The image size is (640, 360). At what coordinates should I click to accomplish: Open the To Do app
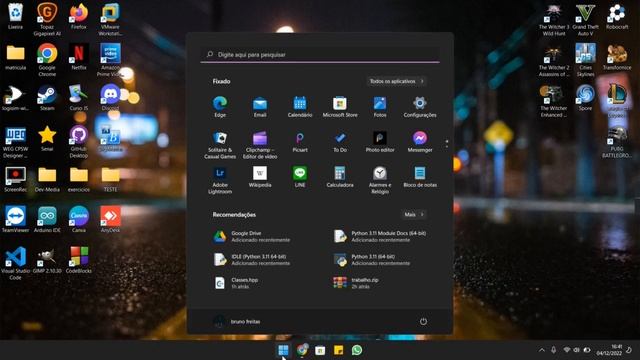(x=340, y=142)
